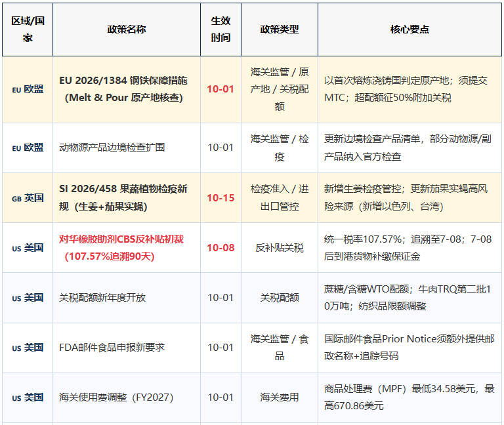Select the 关税配额 type cell
504x425 pixels.
(280, 298)
